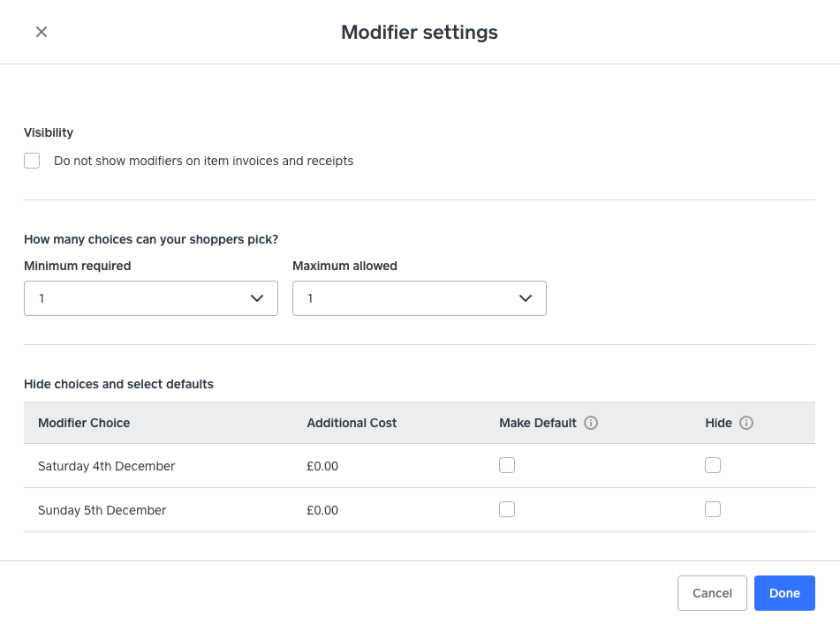The height and width of the screenshot is (624, 840).
Task: Click the 'Do not show modifiers' label text
Action: pos(203,161)
